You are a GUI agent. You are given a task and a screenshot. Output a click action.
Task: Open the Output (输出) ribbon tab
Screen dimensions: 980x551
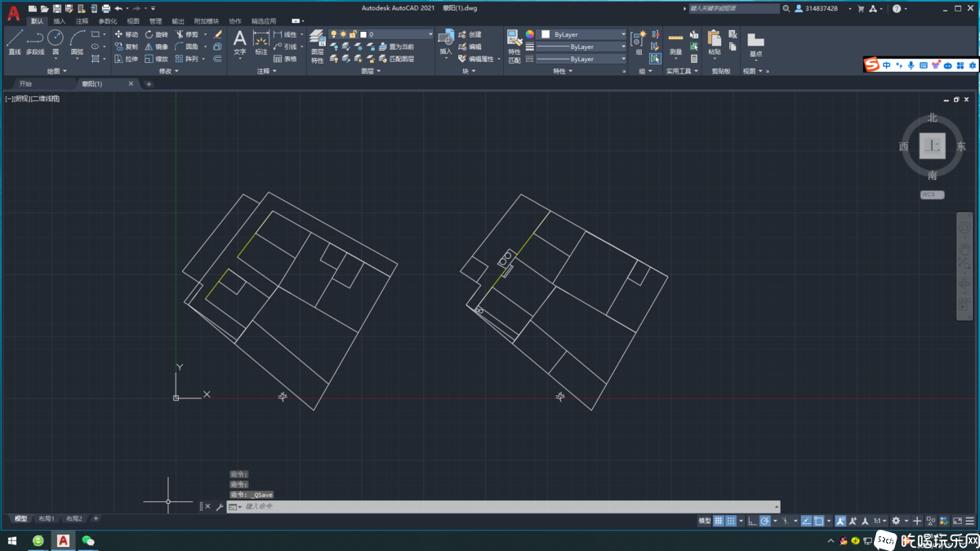pos(178,21)
